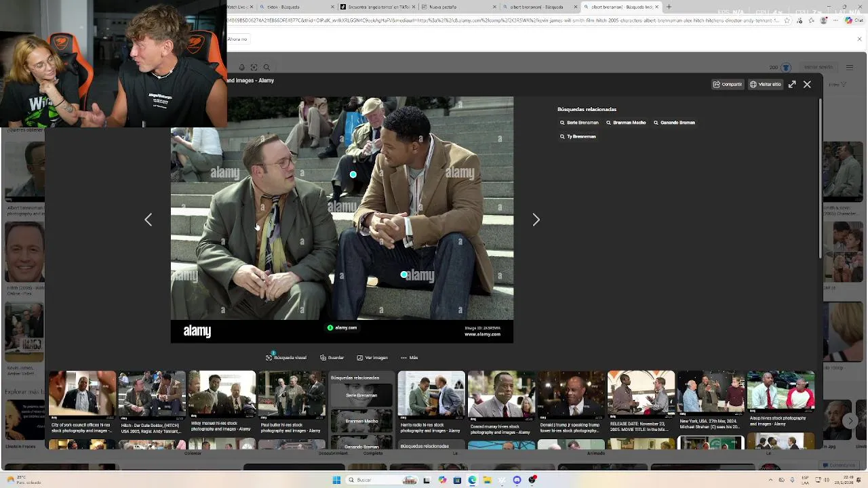The width and height of the screenshot is (868, 488).
Task: Open Microsoft Edge from the taskbar
Action: click(x=472, y=480)
